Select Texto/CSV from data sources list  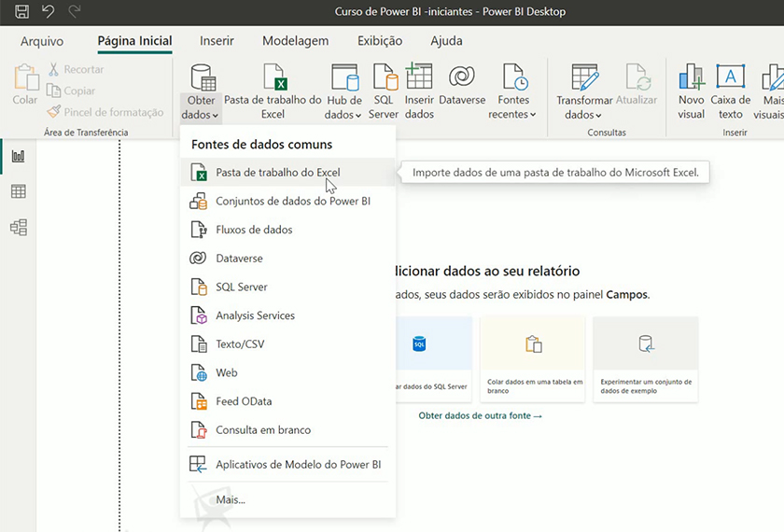240,344
